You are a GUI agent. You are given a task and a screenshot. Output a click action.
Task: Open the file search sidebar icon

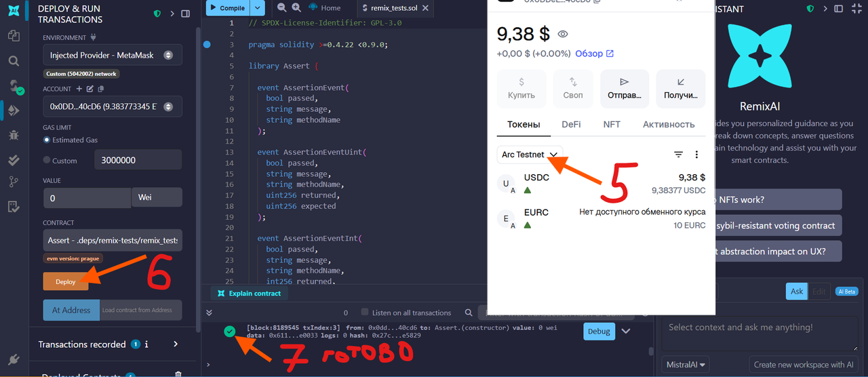point(14,61)
